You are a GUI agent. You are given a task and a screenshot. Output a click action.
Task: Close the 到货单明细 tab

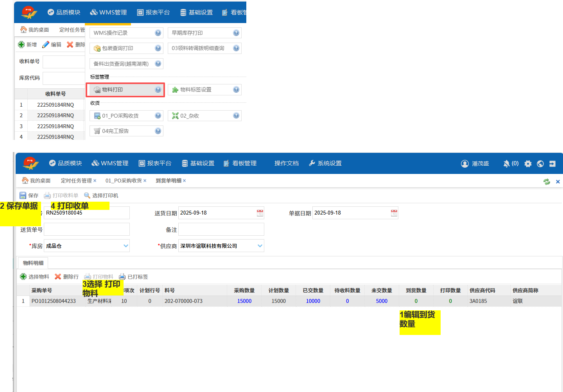tap(185, 181)
